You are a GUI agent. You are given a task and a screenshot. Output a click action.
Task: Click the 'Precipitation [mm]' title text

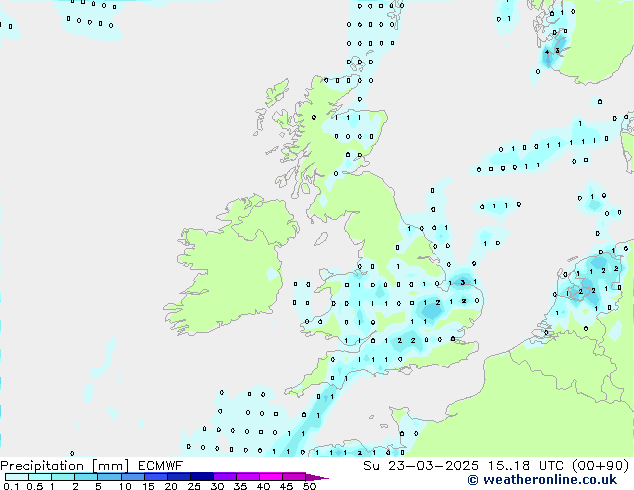coord(64,466)
